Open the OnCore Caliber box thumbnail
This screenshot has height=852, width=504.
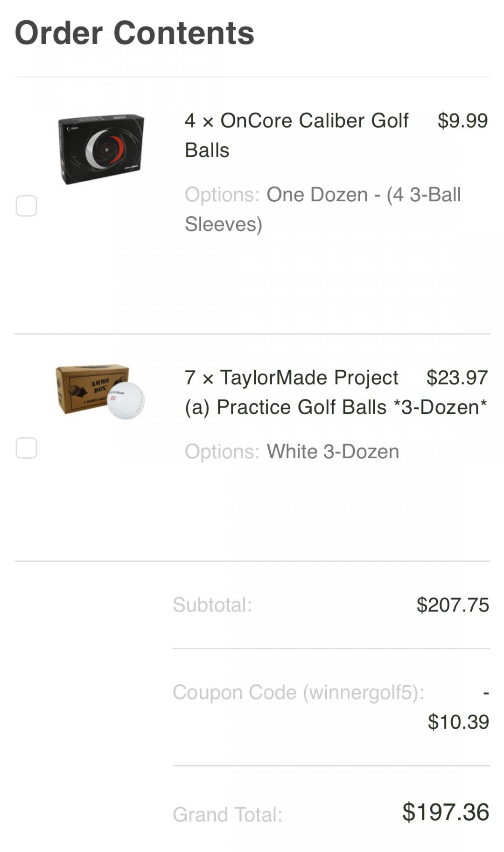coord(101,149)
